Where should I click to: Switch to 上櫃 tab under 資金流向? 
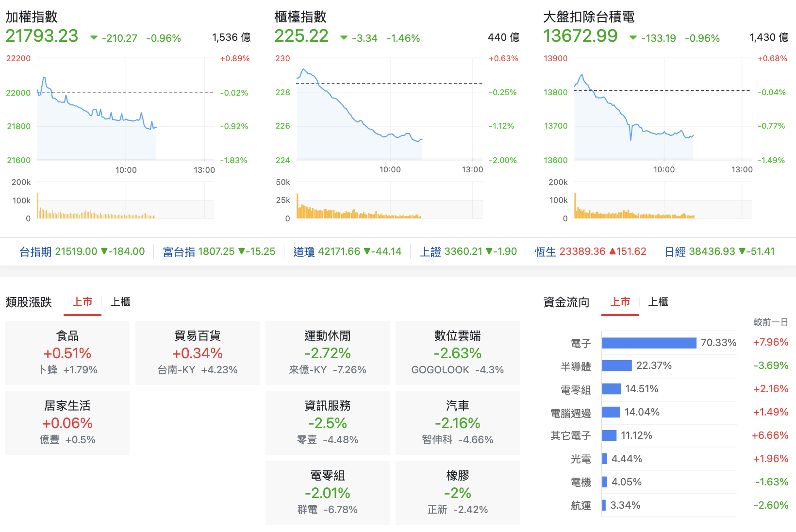(658, 302)
